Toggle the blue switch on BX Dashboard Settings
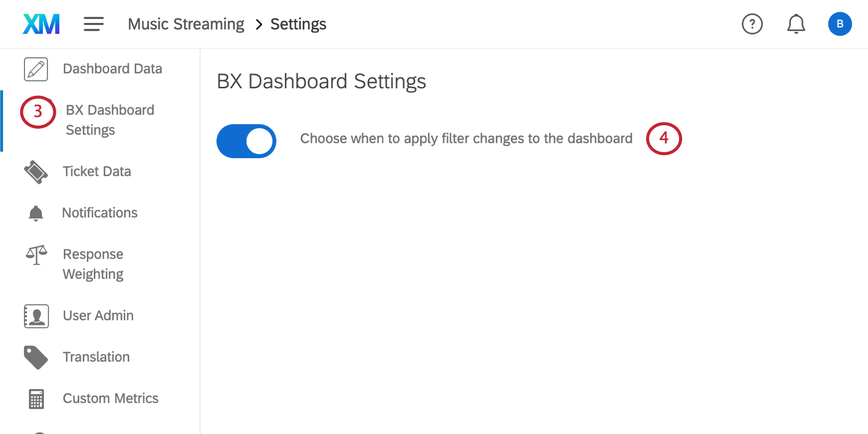Screen dimensions: 868x434 point(246,141)
